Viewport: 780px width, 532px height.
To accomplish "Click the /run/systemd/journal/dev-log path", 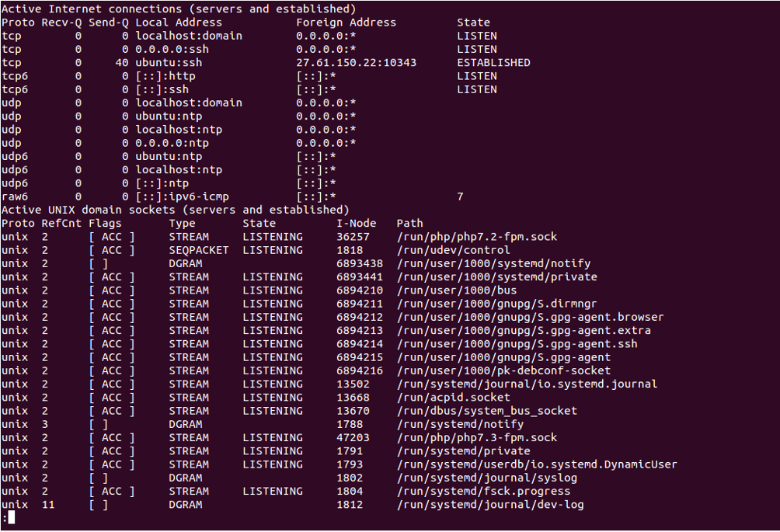I will click(490, 505).
